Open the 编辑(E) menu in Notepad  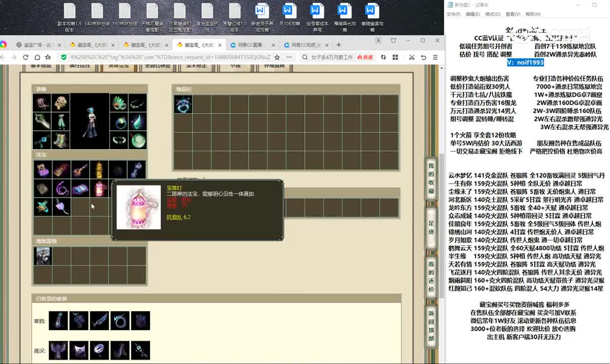click(473, 14)
